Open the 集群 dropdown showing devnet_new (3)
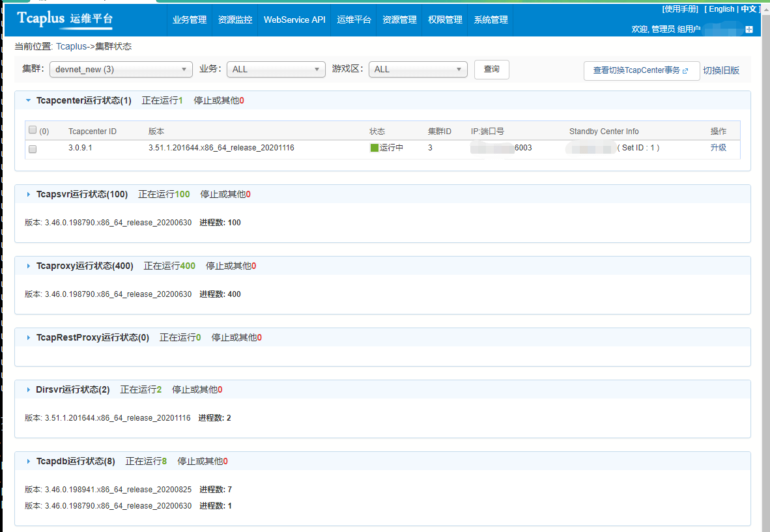This screenshot has width=770, height=532. (121, 70)
